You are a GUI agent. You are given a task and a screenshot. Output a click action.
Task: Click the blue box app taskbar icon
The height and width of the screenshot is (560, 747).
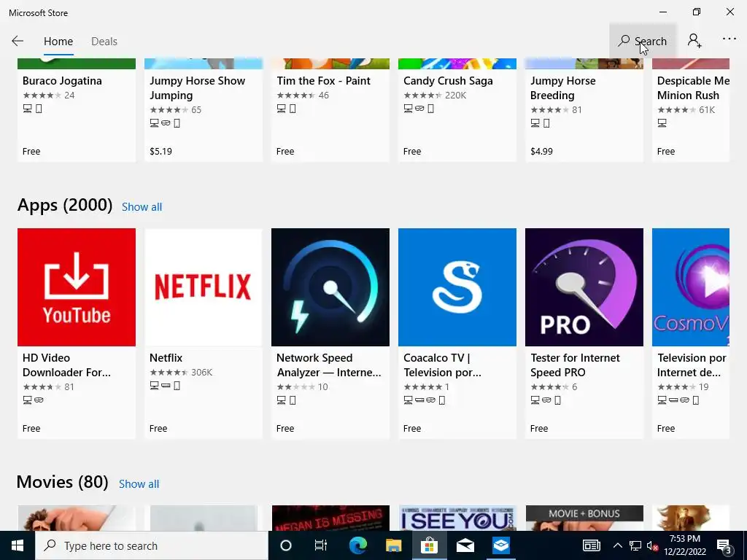tap(500, 545)
